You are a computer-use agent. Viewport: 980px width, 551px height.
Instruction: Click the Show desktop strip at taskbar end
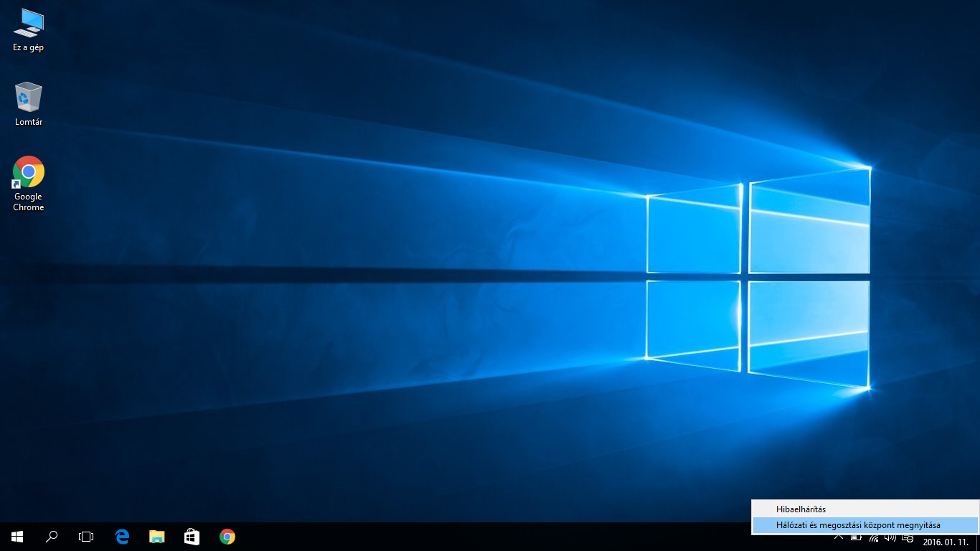[x=977, y=537]
